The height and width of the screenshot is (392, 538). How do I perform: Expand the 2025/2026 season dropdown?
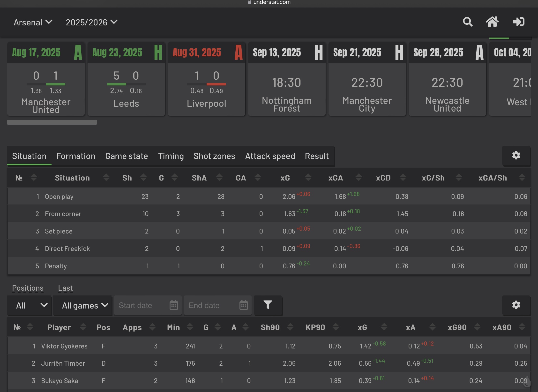(91, 22)
